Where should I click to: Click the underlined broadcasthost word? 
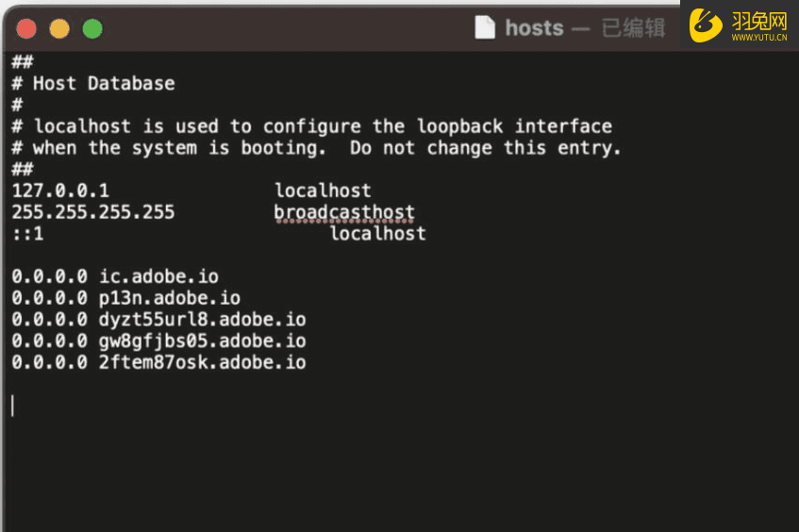tap(344, 212)
